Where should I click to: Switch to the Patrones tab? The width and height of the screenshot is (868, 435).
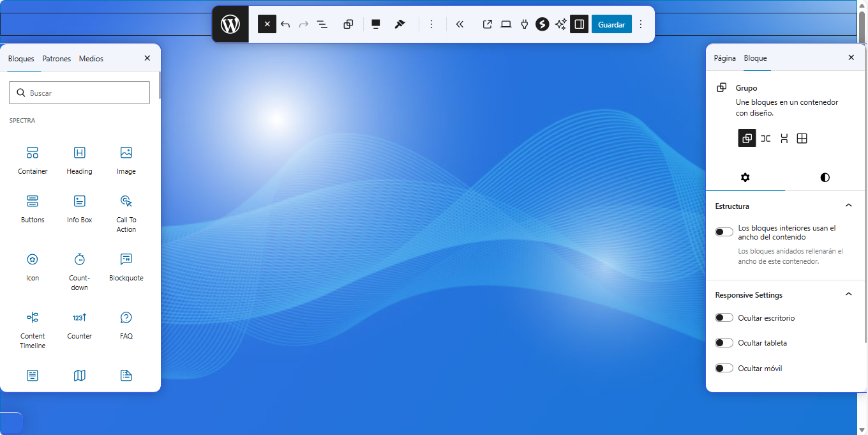click(57, 59)
